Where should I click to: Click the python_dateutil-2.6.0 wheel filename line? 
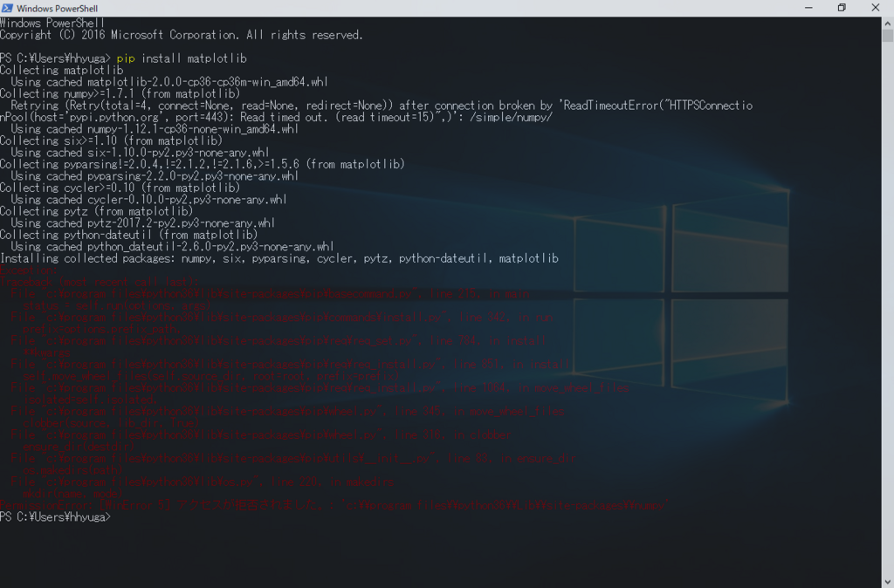[172, 247]
